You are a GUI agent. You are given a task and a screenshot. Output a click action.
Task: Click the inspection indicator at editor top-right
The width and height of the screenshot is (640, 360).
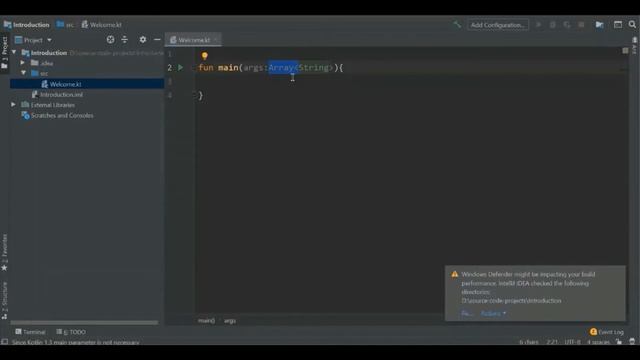625,51
